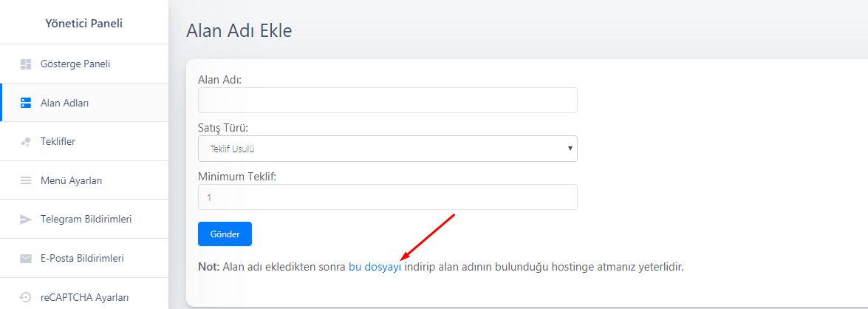The width and height of the screenshot is (868, 309).
Task: Focus the Alan Adı text field
Action: (388, 101)
